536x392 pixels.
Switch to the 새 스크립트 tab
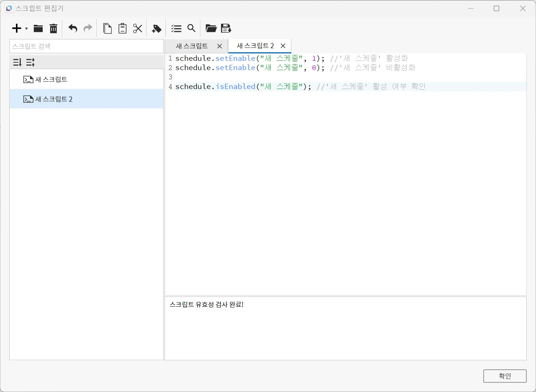point(192,46)
